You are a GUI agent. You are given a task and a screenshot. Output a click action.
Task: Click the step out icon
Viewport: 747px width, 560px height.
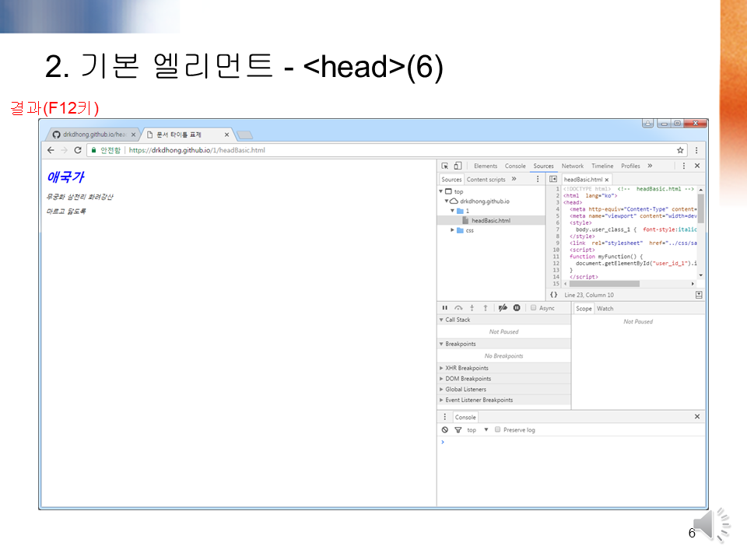[x=486, y=308]
